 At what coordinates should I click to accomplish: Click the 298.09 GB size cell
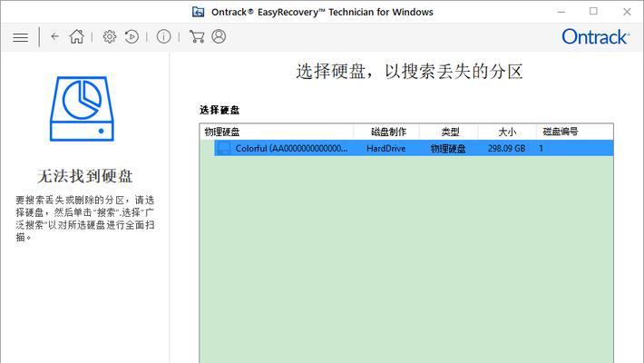tap(506, 149)
